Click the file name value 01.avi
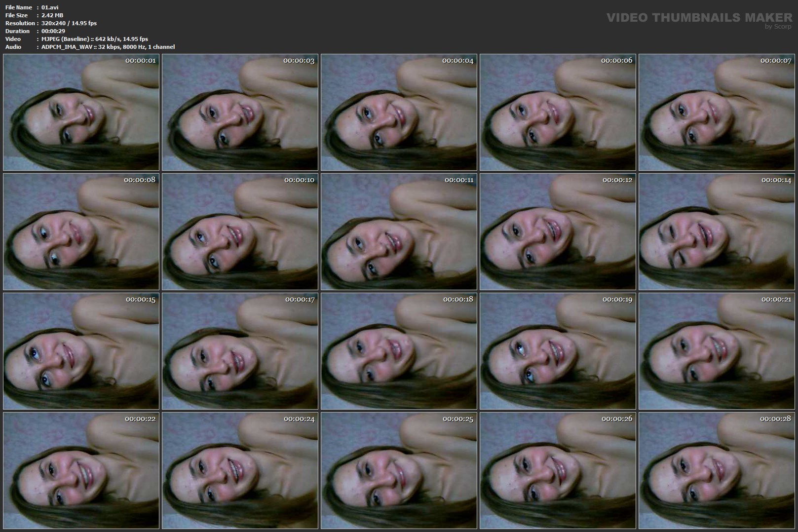798x532 pixels. pos(50,7)
